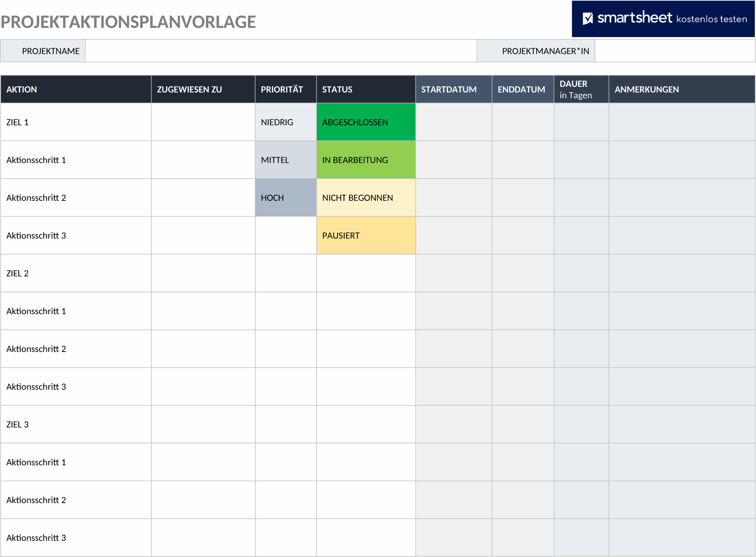The image size is (756, 557).
Task: Select Aktionsschritt 2 under ZIEL 1
Action: 76,198
